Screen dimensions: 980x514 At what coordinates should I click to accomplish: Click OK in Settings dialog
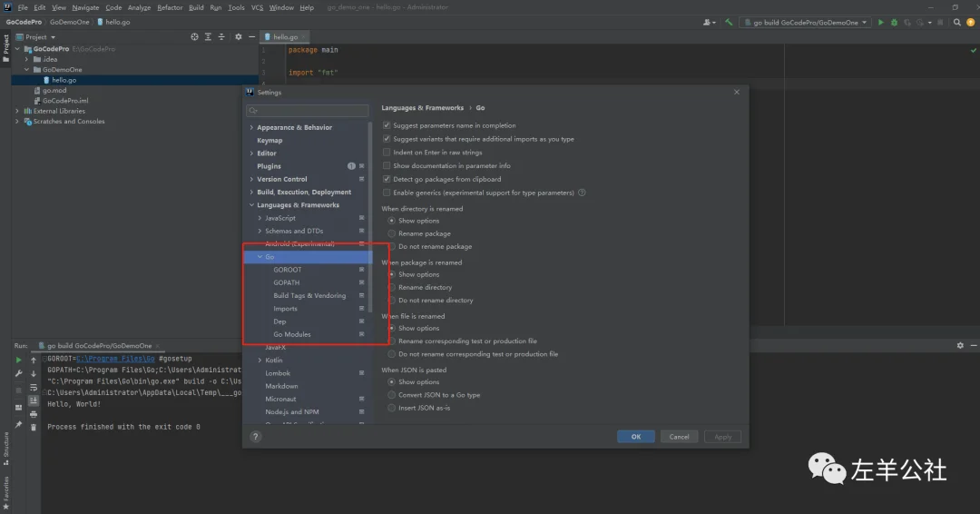(x=635, y=437)
